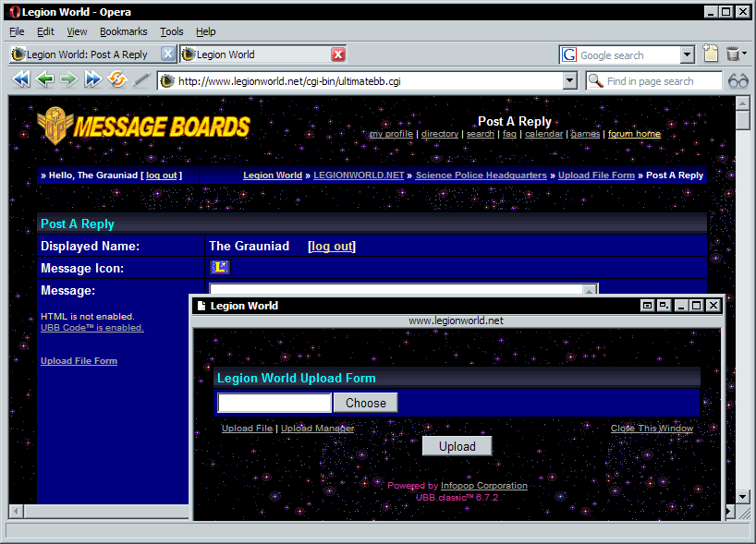Open Upload File Form link in sidebar

click(79, 361)
